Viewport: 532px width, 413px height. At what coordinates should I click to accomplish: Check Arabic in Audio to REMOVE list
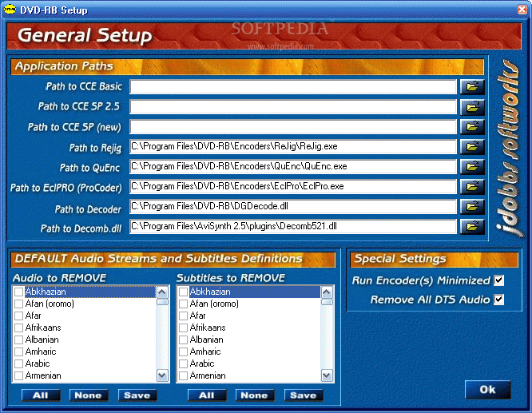click(19, 363)
